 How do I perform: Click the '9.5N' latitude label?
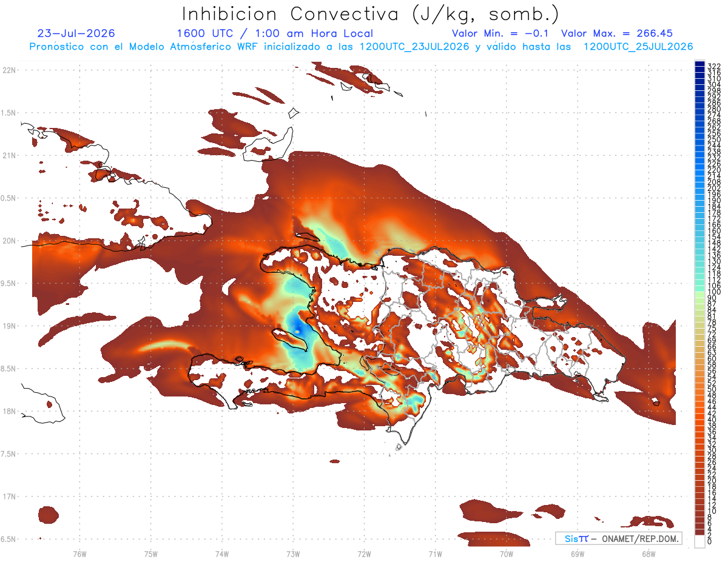[x=9, y=283]
